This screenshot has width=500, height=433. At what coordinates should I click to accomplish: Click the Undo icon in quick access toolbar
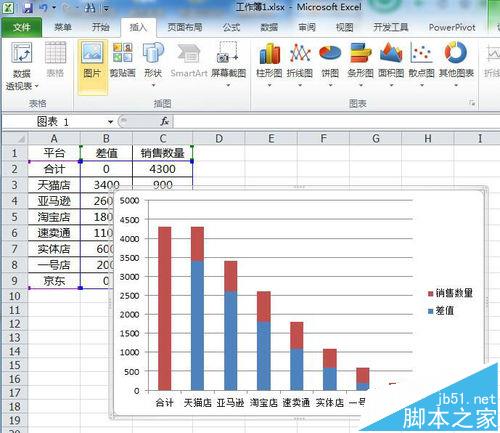43,7
